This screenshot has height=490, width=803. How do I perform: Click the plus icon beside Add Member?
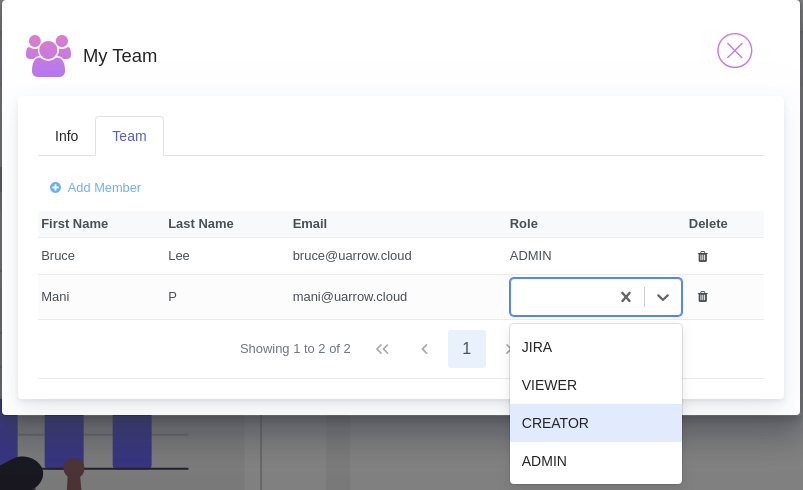[x=55, y=188]
